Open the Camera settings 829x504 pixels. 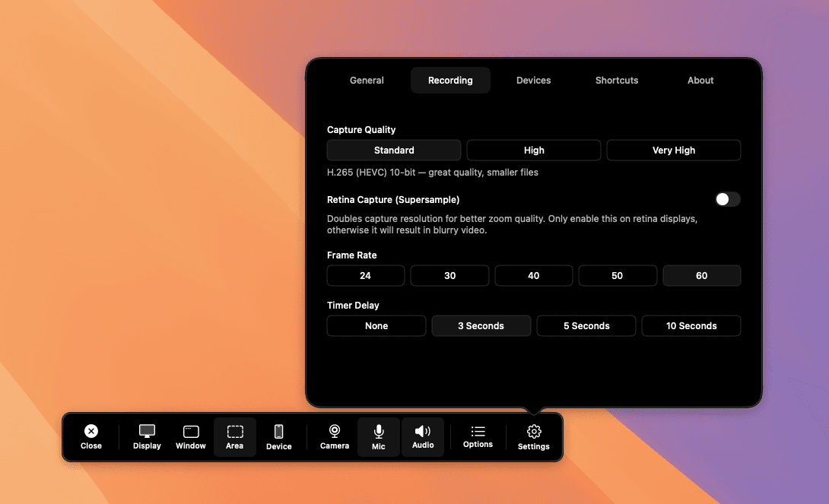[x=334, y=437]
